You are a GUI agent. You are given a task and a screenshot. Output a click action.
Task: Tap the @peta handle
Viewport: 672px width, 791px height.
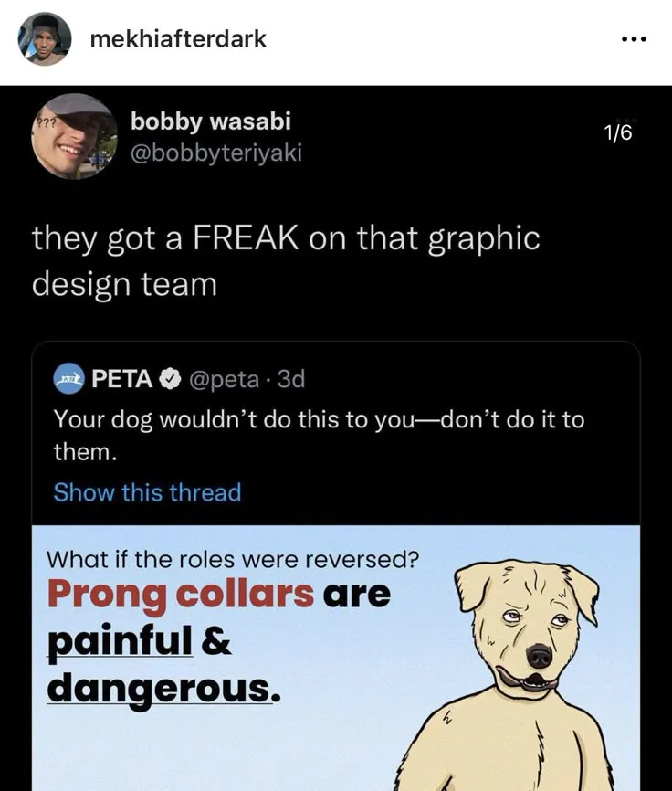pyautogui.click(x=224, y=378)
